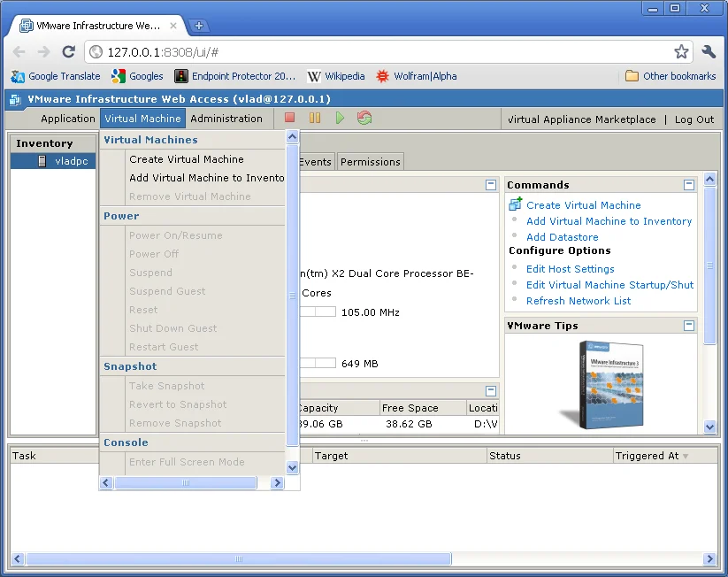
Task: Click Log Out
Action: [x=694, y=119]
